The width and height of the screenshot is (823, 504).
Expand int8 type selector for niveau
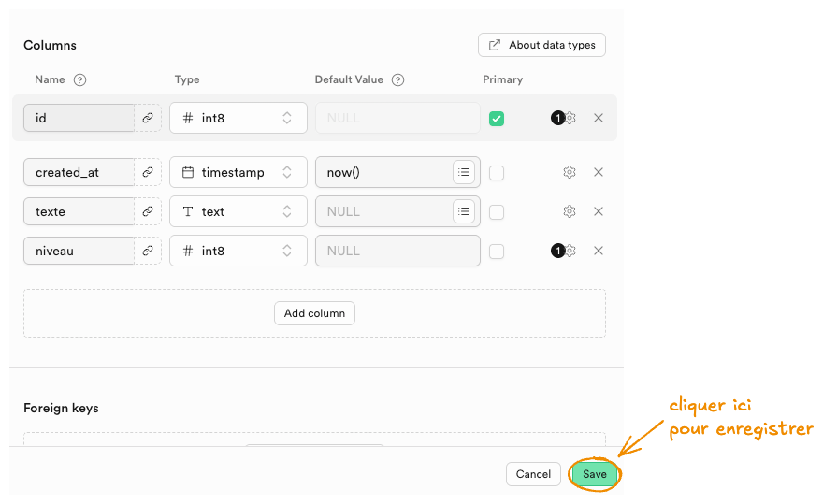(238, 251)
